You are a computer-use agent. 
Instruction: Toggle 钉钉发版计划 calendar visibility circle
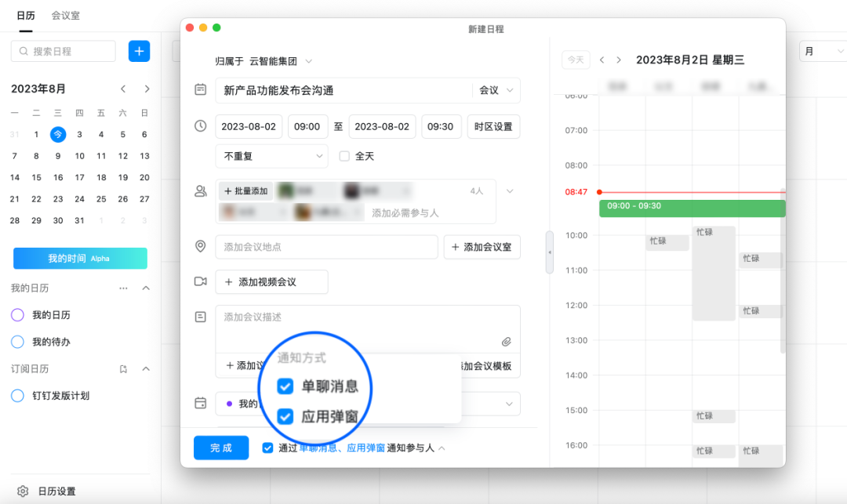coord(17,396)
